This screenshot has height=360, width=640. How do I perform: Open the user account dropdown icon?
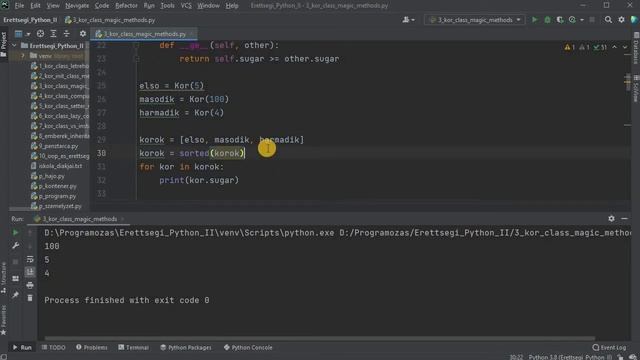pos(408,20)
